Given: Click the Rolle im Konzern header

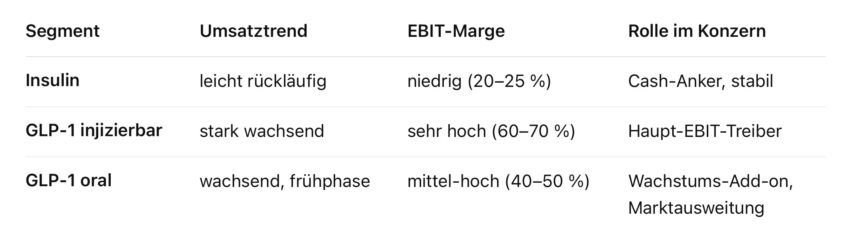Looking at the screenshot, I should click(x=697, y=31).
